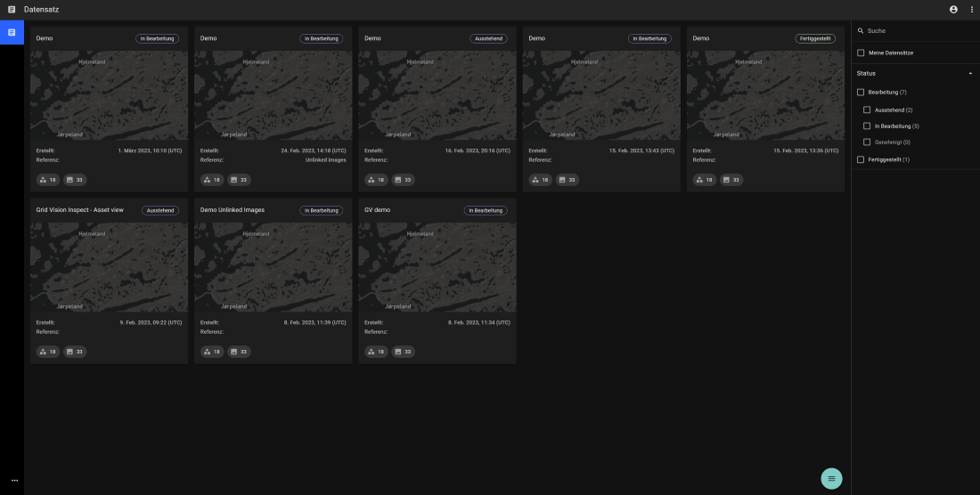Screen dimensions: 980x495
Task: Open map thumbnail of 16. Feb. 2023 Demo card
Action: pyautogui.click(x=437, y=95)
